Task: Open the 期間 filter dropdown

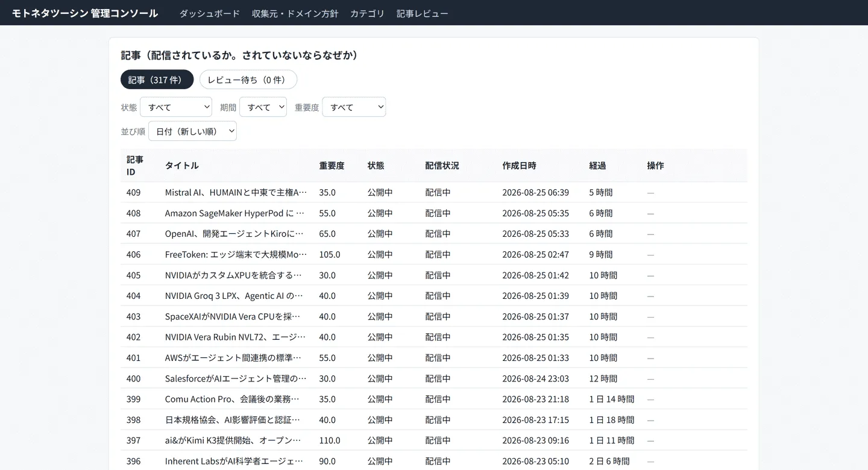Action: [x=263, y=107]
